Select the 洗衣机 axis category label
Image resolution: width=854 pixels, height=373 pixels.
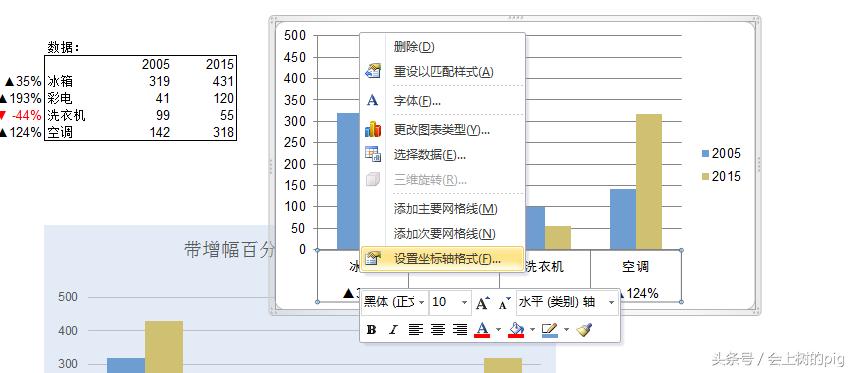(x=544, y=266)
